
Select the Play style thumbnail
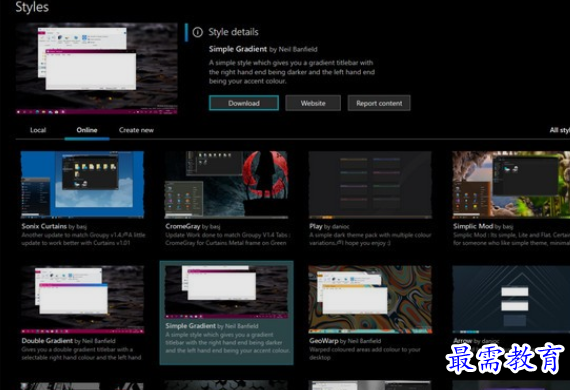pyautogui.click(x=370, y=185)
